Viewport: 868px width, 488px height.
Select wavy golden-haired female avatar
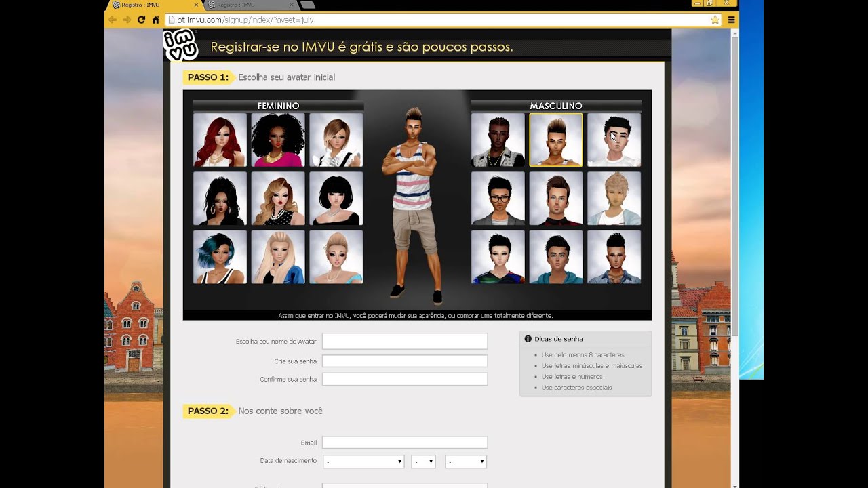pos(278,199)
